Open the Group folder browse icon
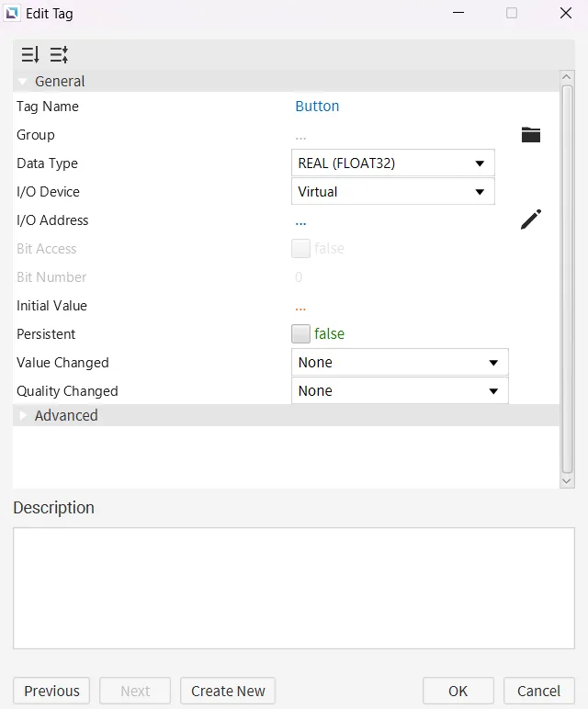This screenshot has height=709, width=588. [530, 135]
